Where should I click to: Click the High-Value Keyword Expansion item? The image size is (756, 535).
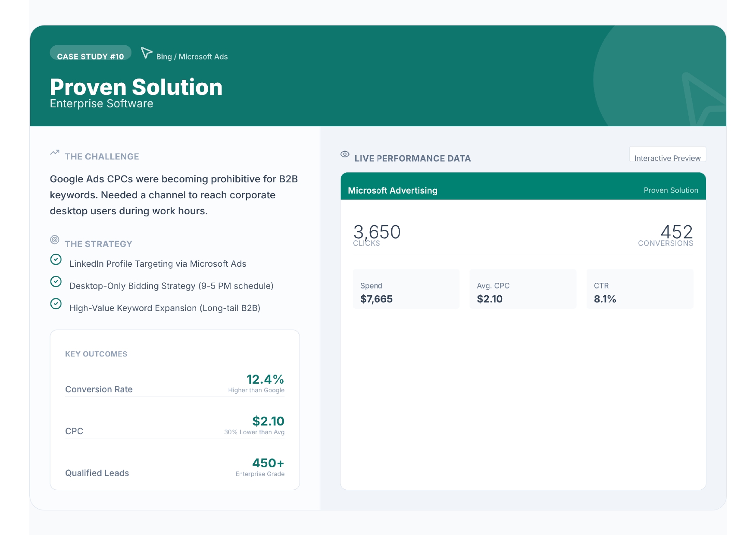coord(165,308)
